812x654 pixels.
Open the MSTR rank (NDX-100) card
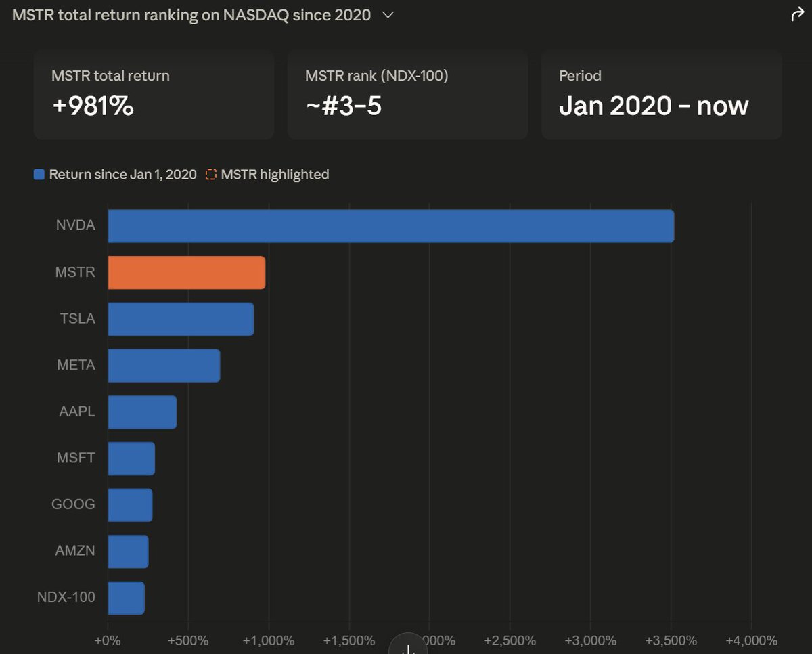pyautogui.click(x=407, y=94)
